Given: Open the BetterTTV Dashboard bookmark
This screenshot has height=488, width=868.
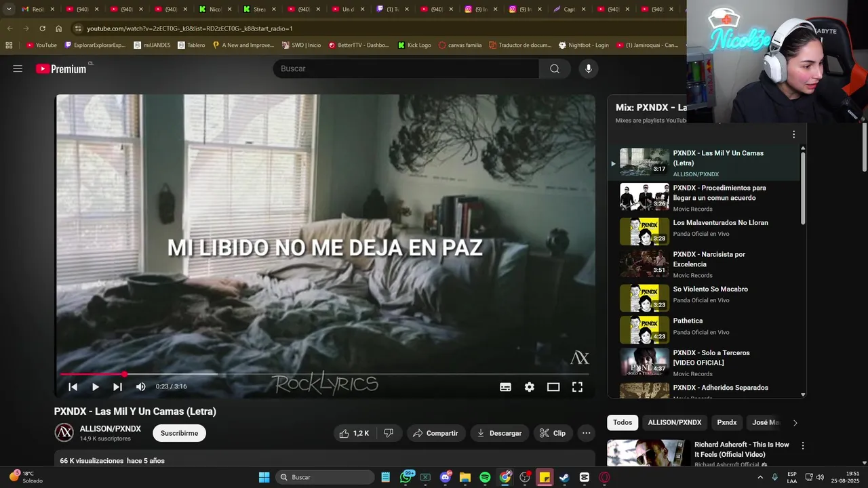Looking at the screenshot, I should point(359,45).
